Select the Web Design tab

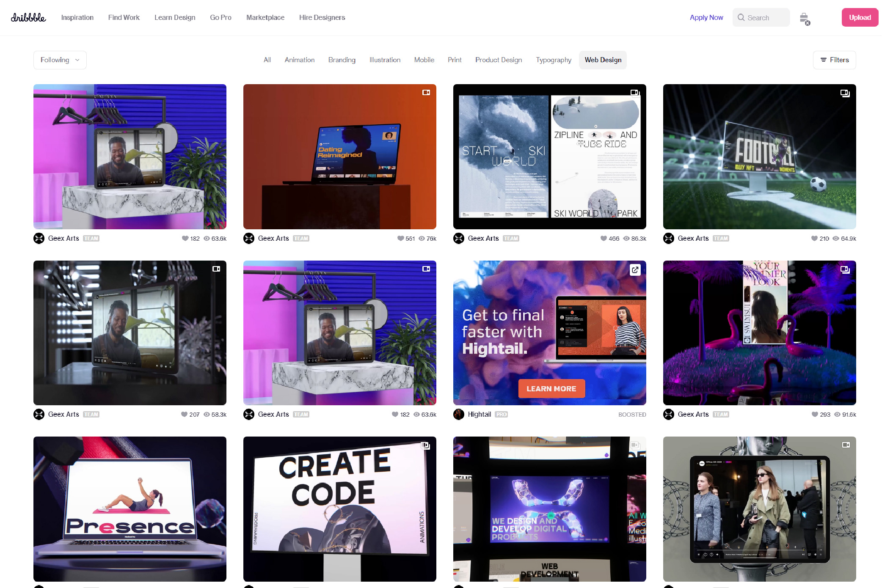603,60
